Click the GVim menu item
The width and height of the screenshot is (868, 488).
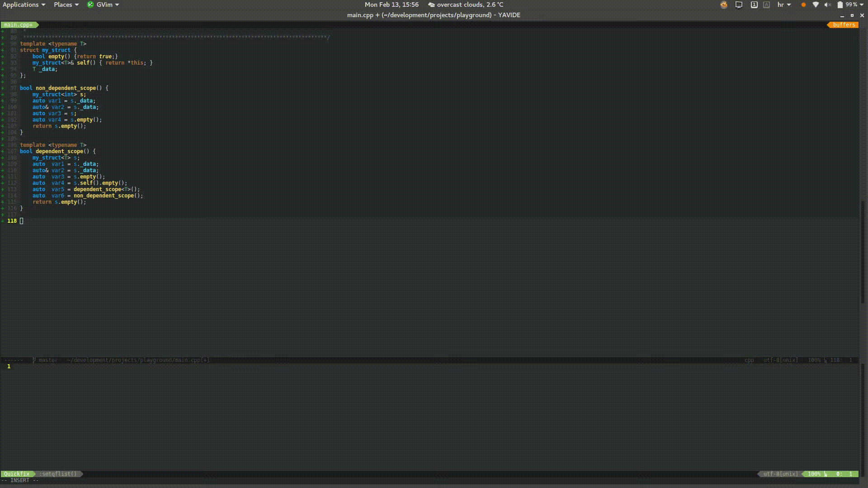104,5
